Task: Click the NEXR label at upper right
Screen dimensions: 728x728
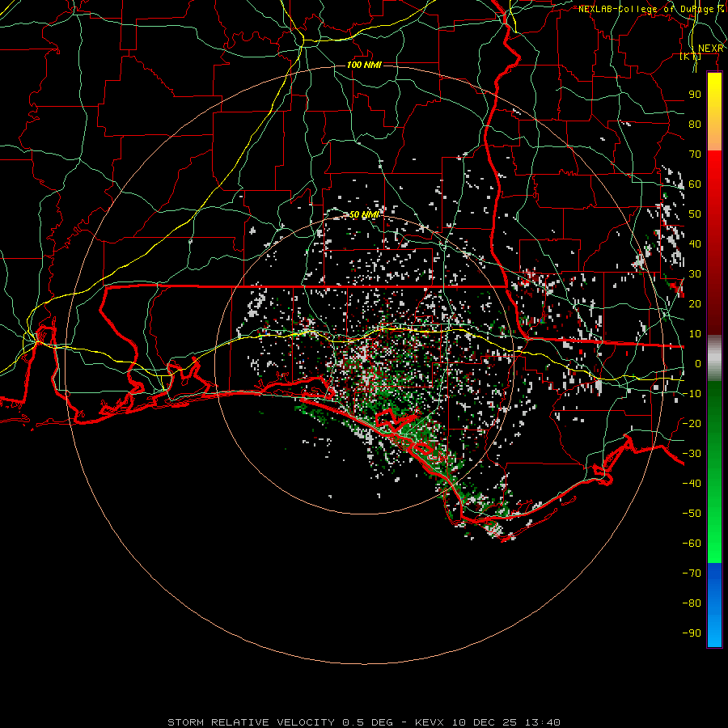Action: click(x=711, y=49)
